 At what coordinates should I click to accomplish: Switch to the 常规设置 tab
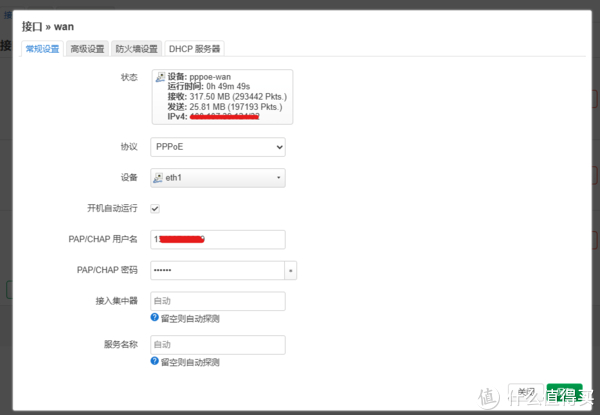click(x=42, y=49)
